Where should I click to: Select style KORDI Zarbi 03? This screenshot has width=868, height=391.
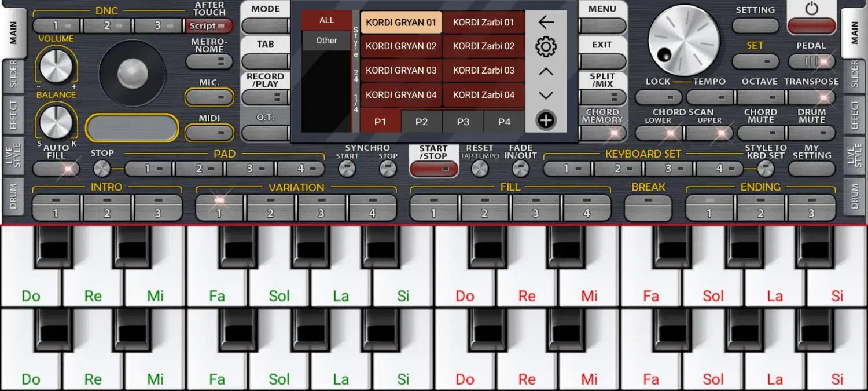(x=484, y=71)
